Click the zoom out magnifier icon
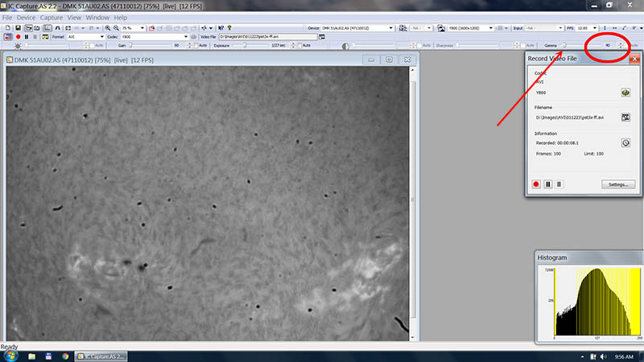The width and height of the screenshot is (644, 362). click(x=117, y=27)
